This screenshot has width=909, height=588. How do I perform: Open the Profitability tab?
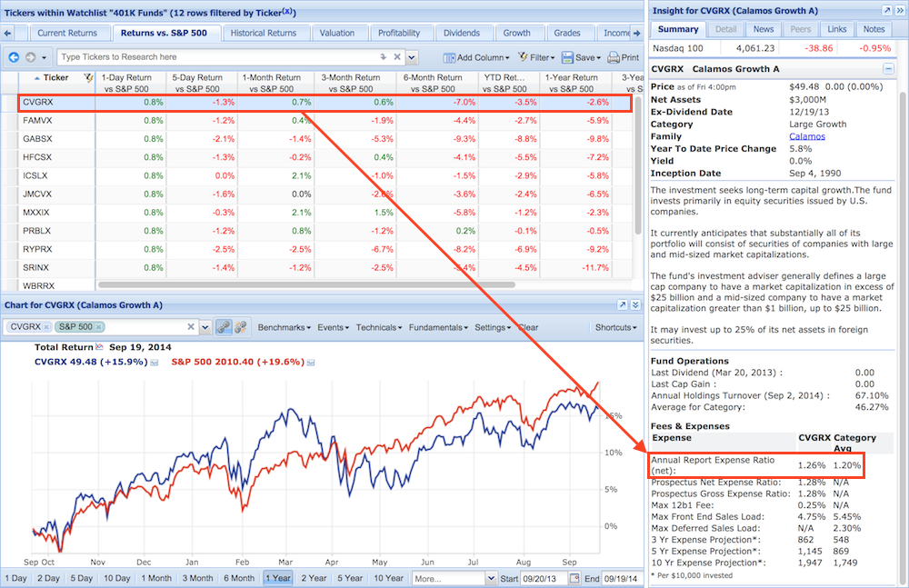coord(399,33)
